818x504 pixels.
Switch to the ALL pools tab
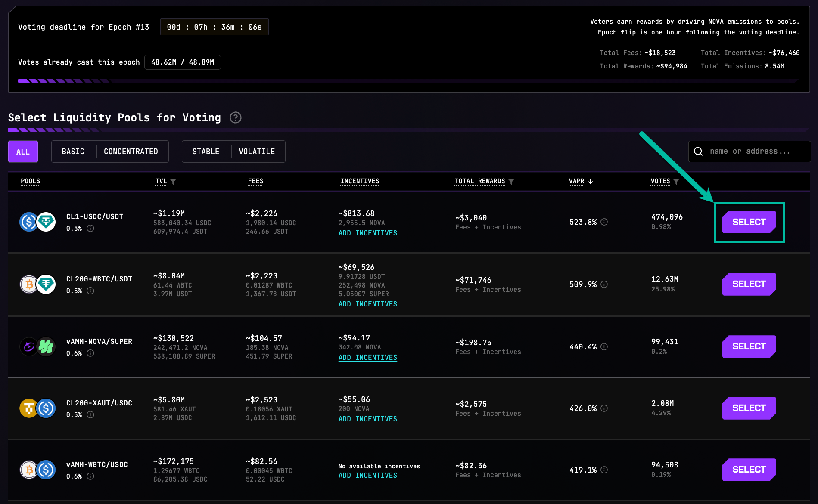pos(23,152)
